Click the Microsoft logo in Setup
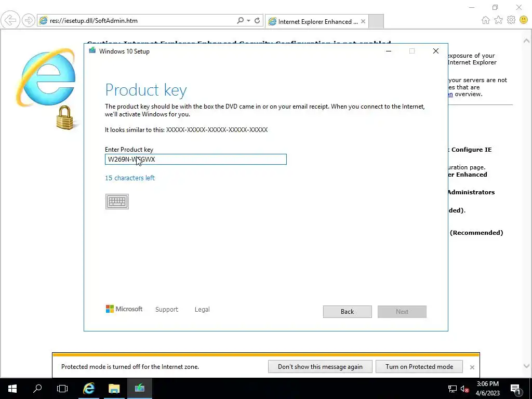 point(124,309)
